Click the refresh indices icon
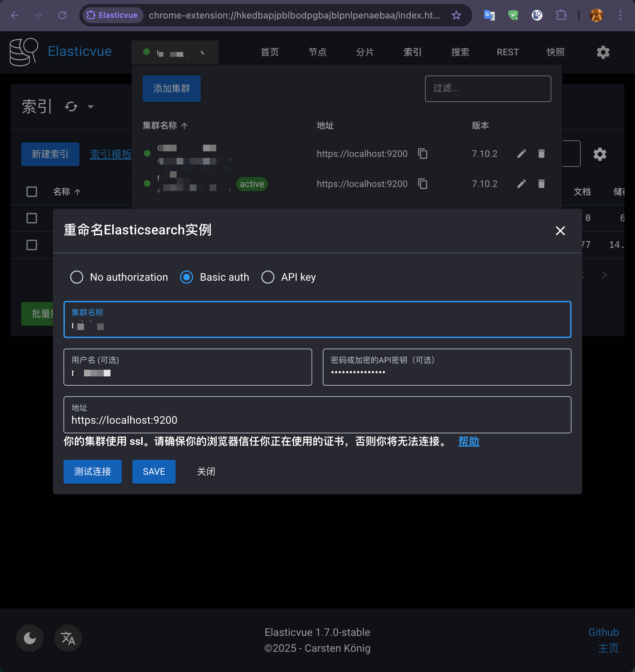 (71, 107)
